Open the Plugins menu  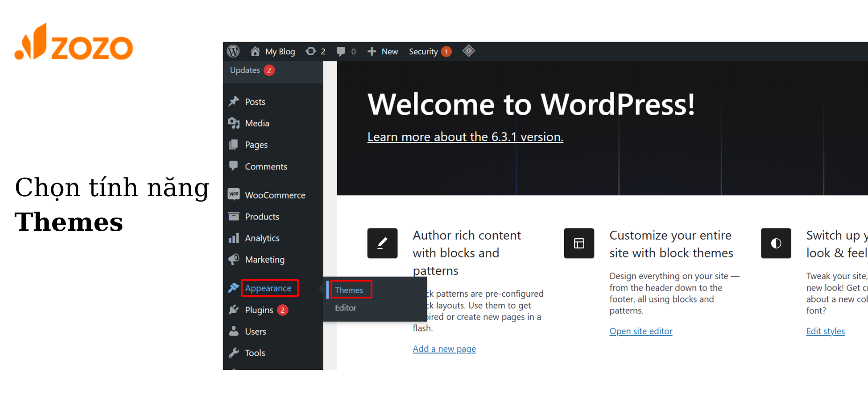[x=259, y=310]
